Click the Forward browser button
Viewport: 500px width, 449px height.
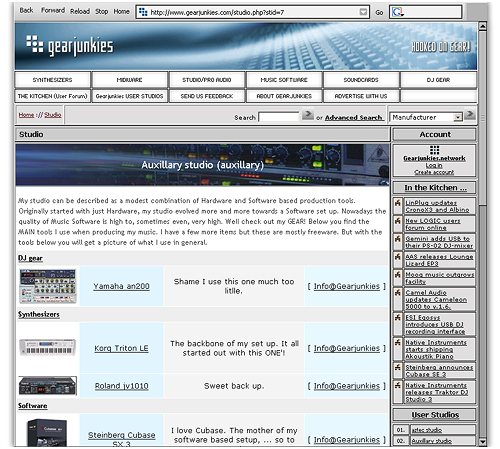click(x=53, y=10)
